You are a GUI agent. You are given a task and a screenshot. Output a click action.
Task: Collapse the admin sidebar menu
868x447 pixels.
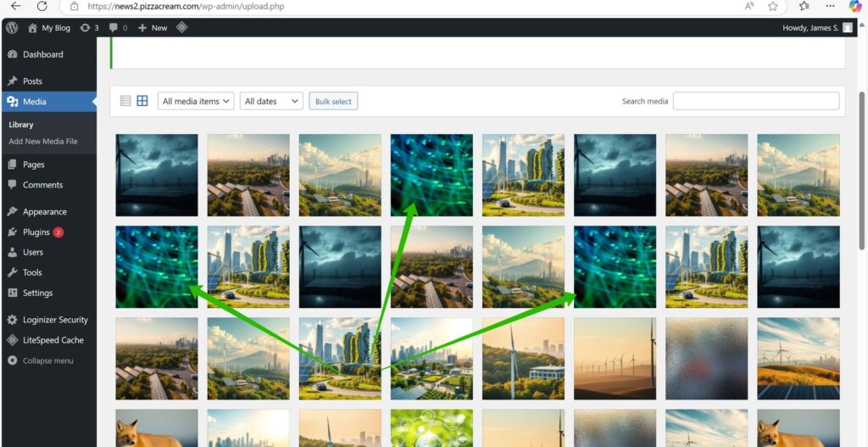(x=48, y=360)
